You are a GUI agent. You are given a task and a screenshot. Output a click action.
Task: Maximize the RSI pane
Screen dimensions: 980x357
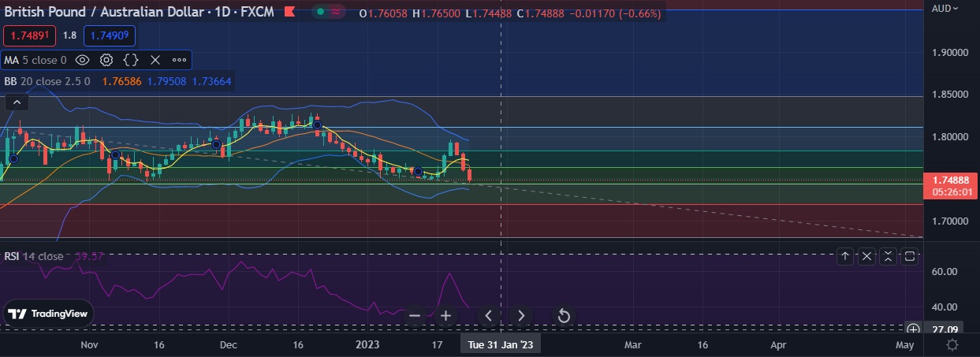(909, 256)
